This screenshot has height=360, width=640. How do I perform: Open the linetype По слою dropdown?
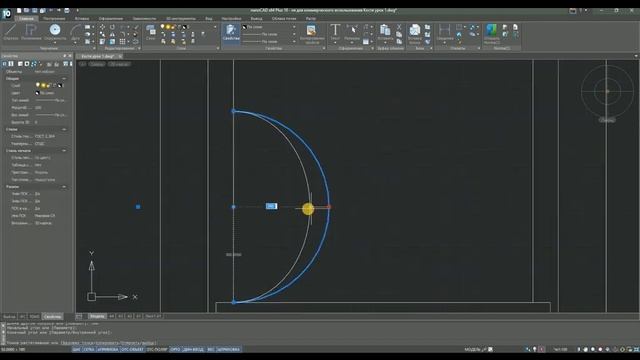(x=294, y=34)
